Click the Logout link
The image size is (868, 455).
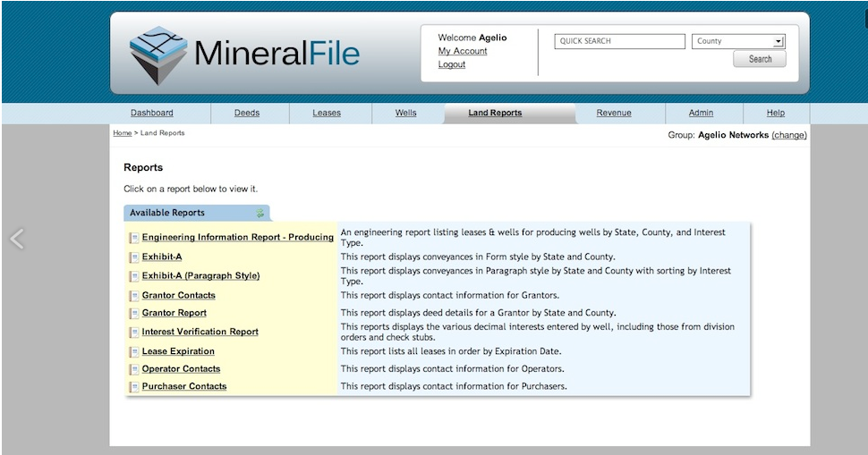[x=452, y=64]
